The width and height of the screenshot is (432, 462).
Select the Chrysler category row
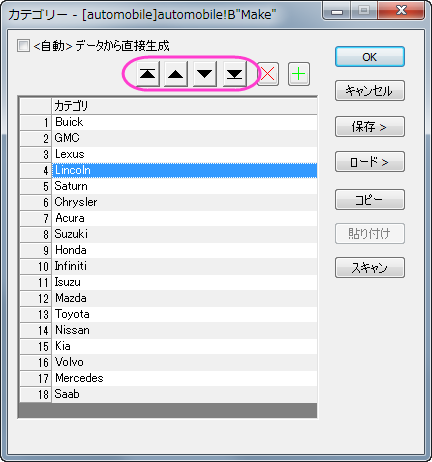click(x=184, y=202)
